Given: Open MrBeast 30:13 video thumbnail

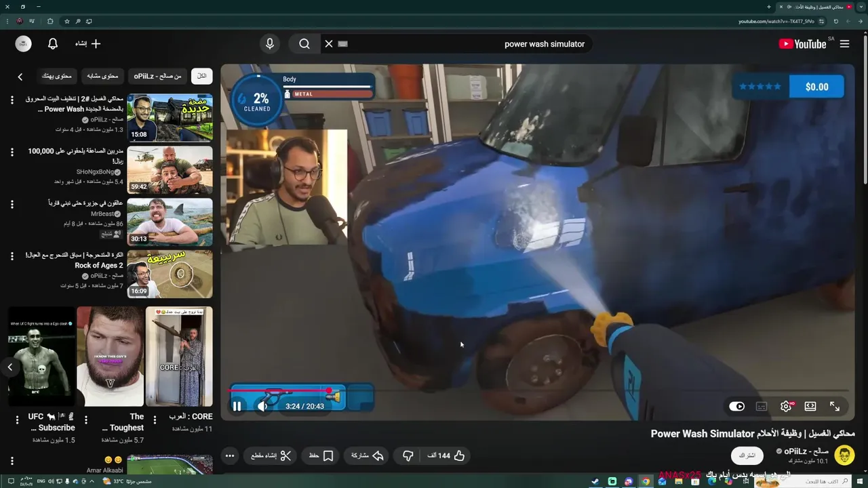Looking at the screenshot, I should point(170,222).
